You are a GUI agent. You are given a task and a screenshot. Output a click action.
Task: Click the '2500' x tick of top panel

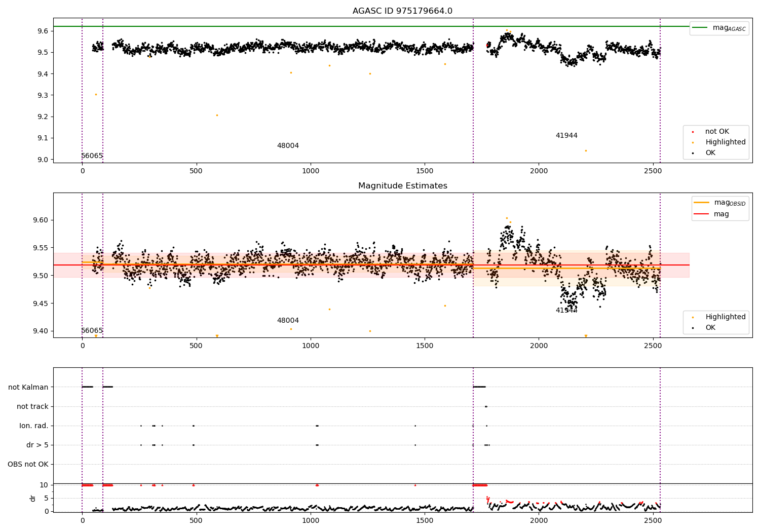point(653,171)
